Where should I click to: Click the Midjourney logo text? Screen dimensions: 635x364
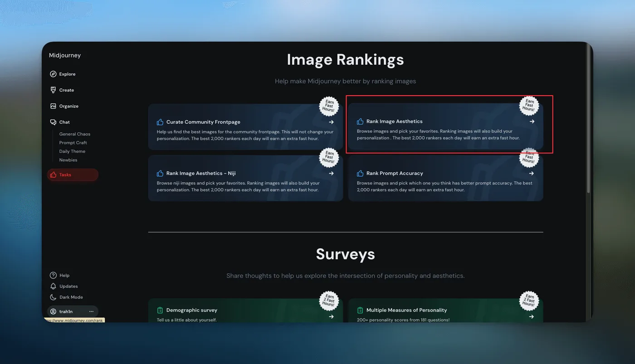[65, 55]
